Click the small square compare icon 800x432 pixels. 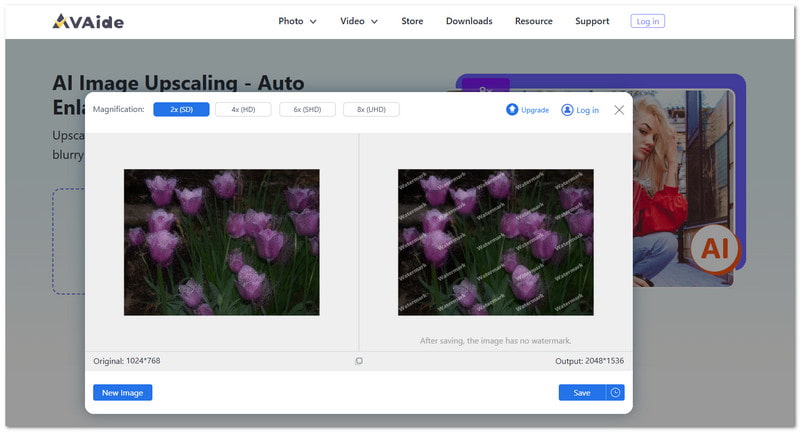(359, 361)
